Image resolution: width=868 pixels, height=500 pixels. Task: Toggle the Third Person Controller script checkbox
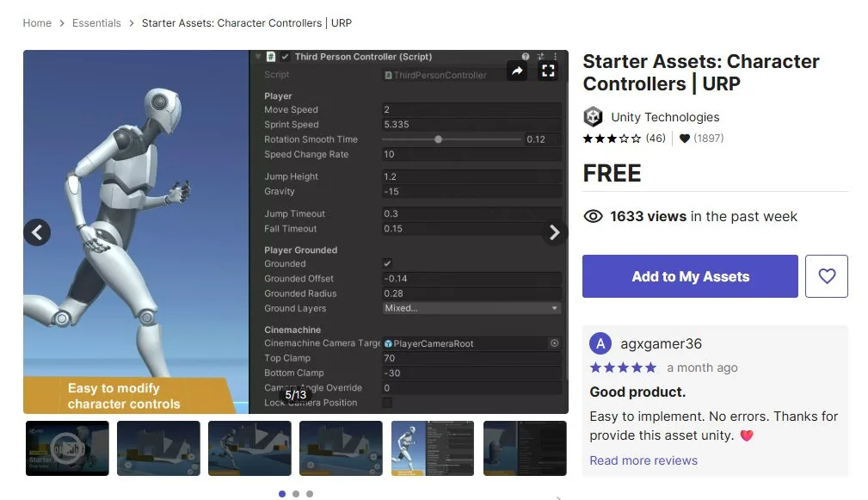pos(285,57)
